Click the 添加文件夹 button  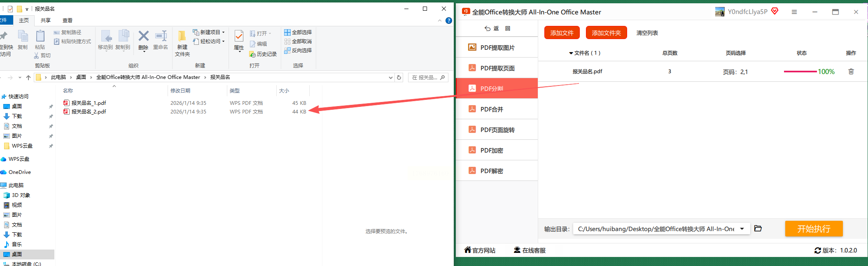(606, 32)
